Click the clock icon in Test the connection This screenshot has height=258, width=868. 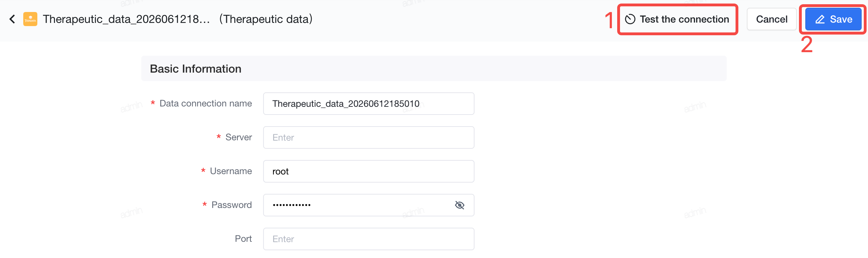tap(630, 19)
